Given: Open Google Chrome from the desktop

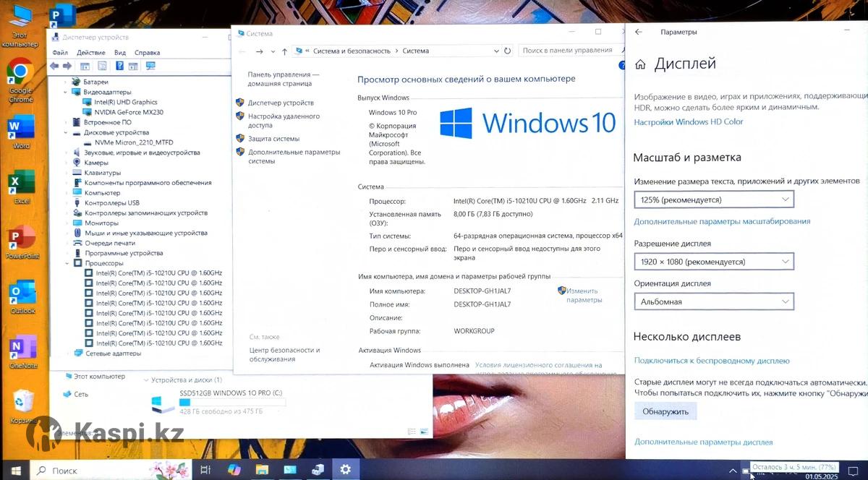Looking at the screenshot, I should pyautogui.click(x=21, y=80).
